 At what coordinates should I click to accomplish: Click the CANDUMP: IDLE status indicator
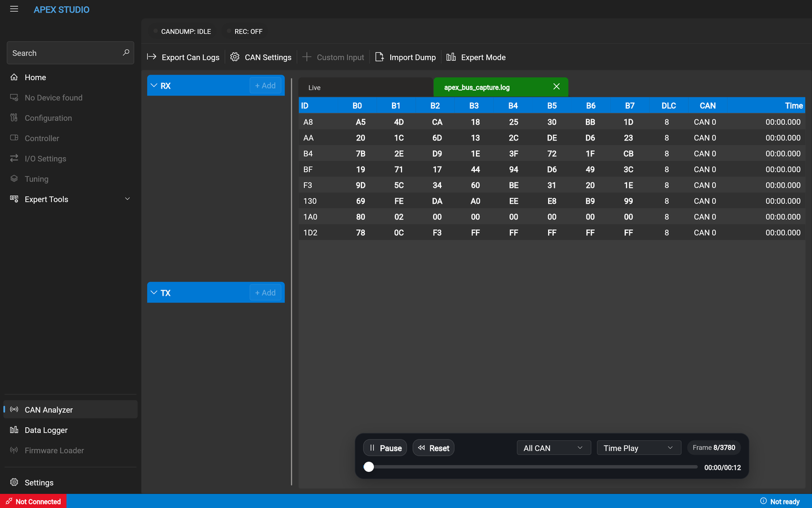pyautogui.click(x=182, y=32)
